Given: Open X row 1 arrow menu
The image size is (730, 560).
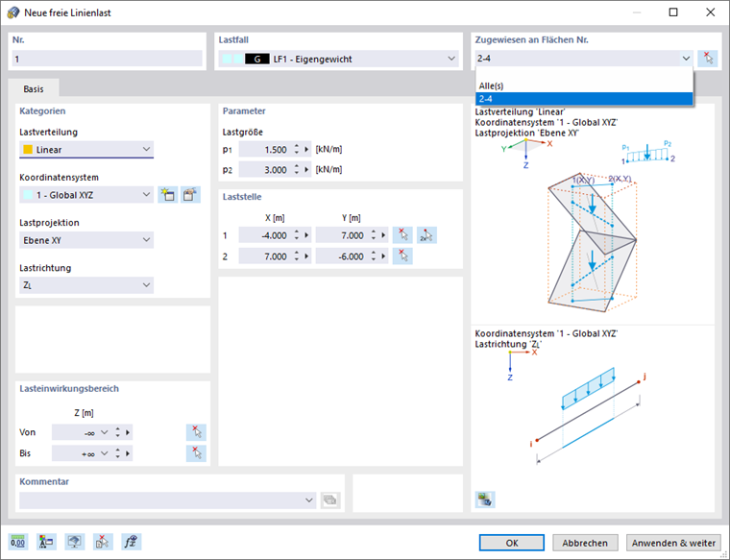Looking at the screenshot, I should (x=306, y=235).
